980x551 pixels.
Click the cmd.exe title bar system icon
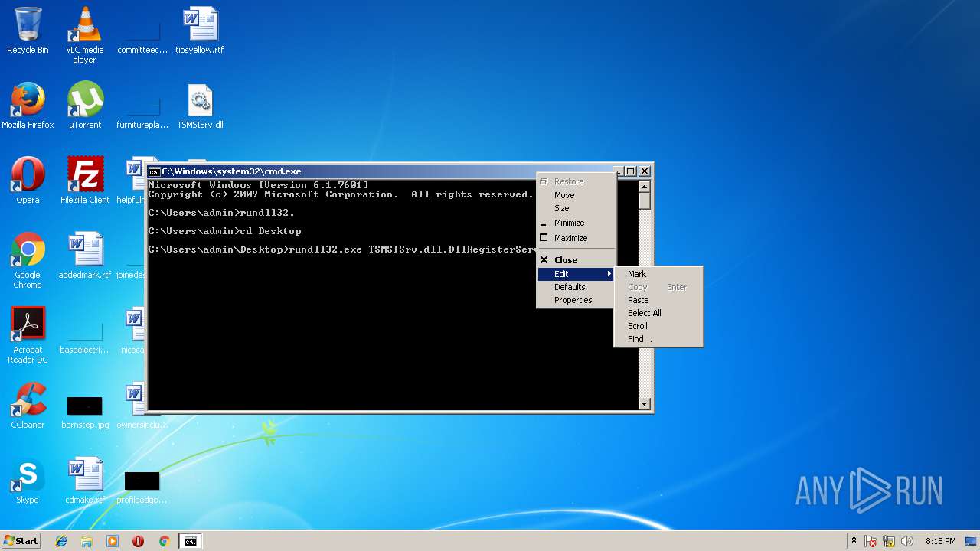click(154, 171)
